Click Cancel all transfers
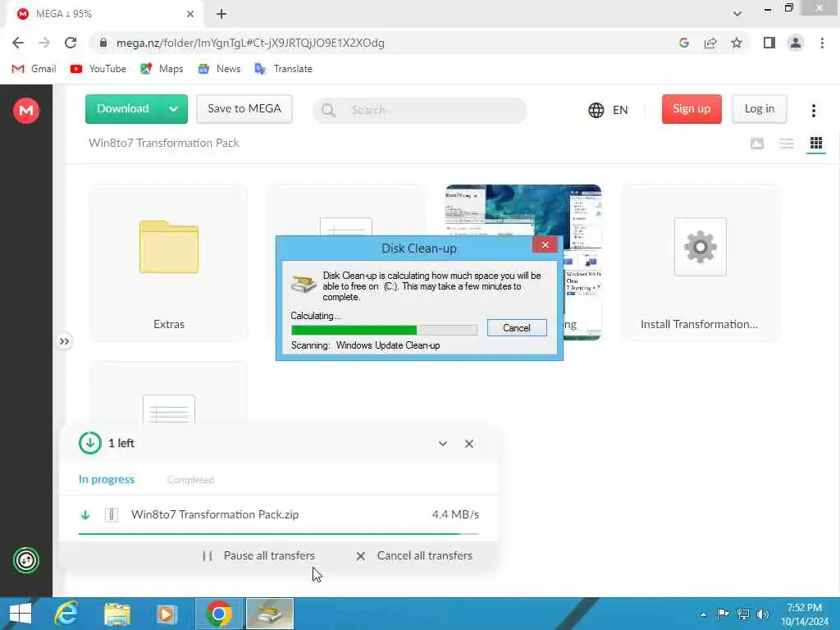 point(414,555)
